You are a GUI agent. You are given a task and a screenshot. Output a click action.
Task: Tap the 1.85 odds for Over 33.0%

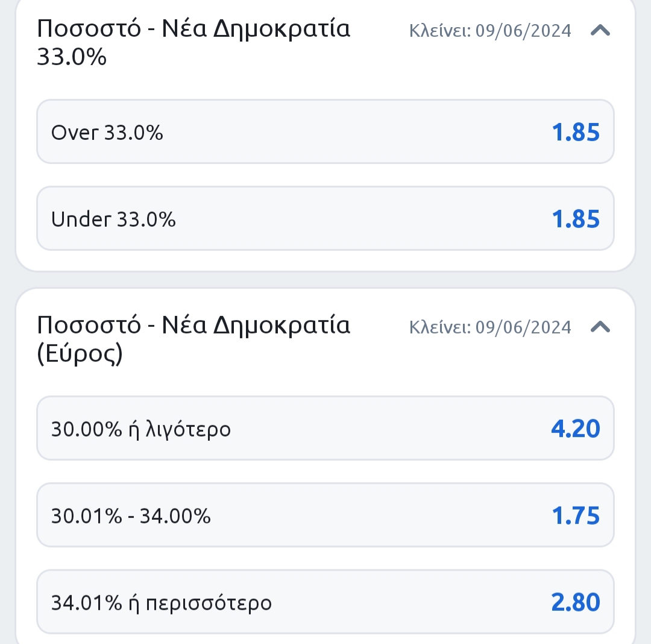point(576,132)
